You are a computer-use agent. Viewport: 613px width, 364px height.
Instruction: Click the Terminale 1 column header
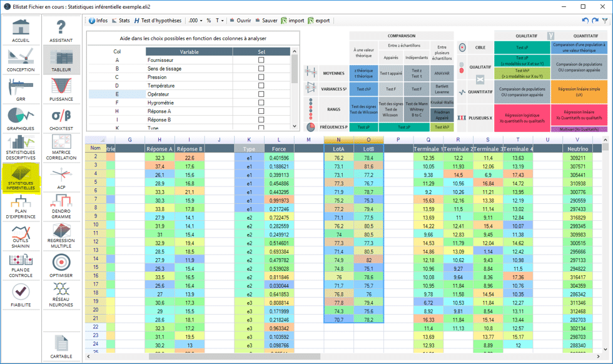428,149
